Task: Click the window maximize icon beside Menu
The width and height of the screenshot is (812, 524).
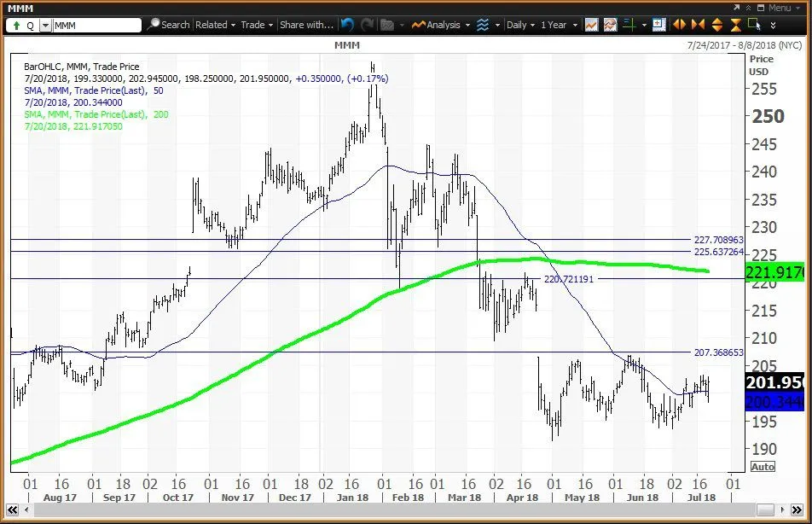Action: pyautogui.click(x=761, y=8)
